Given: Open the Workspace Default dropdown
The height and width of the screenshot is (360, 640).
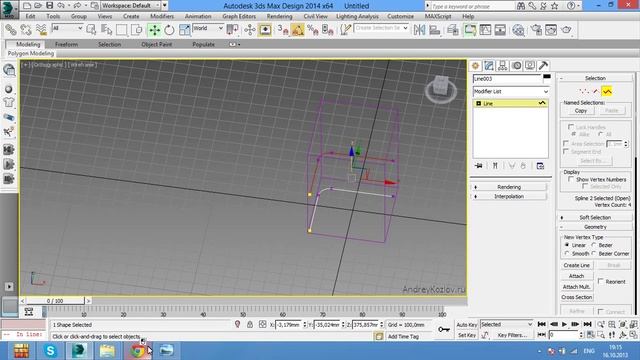Looking at the screenshot, I should (130, 6).
